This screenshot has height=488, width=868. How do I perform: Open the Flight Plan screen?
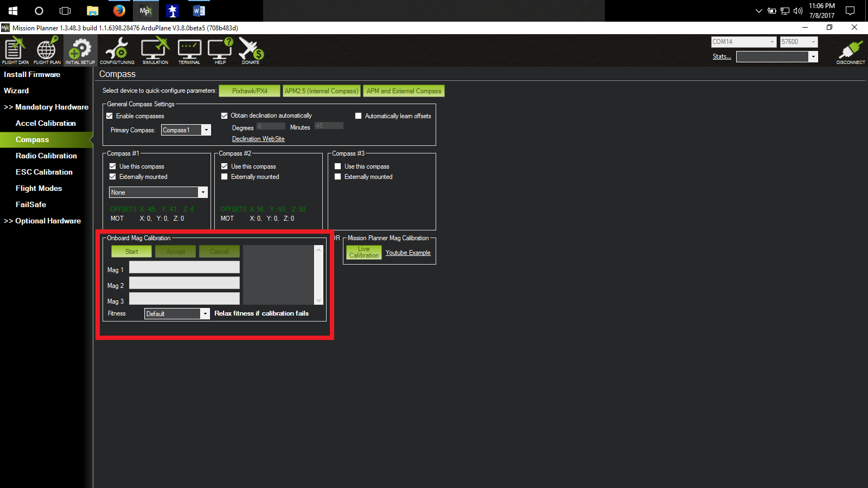(47, 50)
